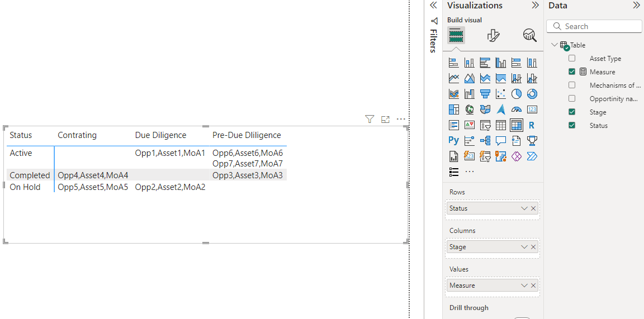644x319 pixels.
Task: Uncheck the Stage field
Action: pos(572,112)
